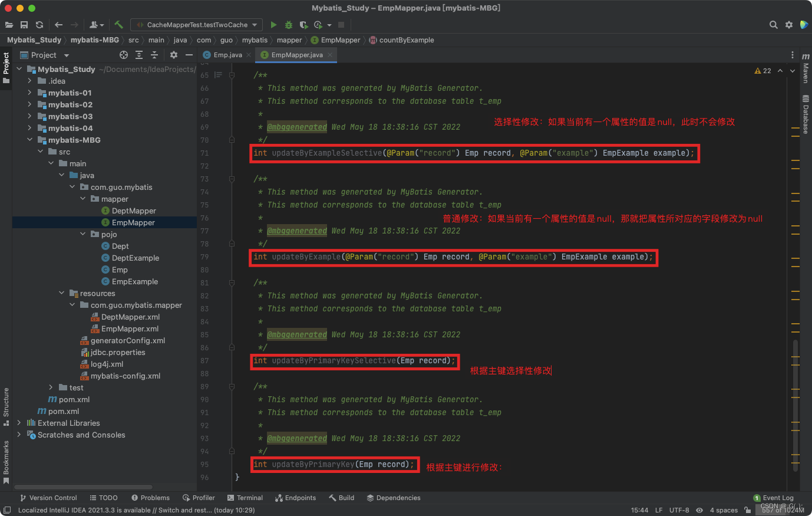Click the 4 spaces indent widget
Viewport: 812px width, 516px height.
(x=724, y=510)
